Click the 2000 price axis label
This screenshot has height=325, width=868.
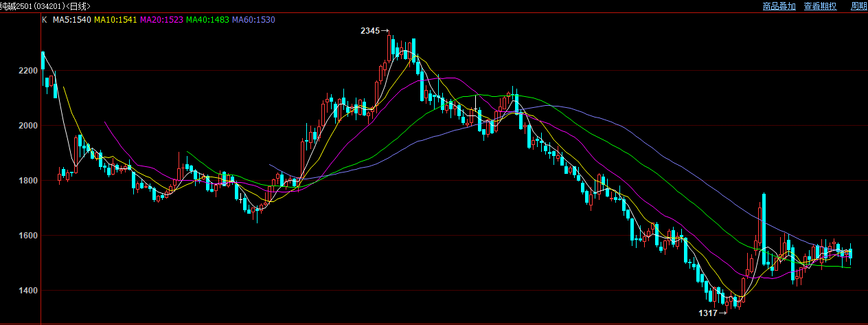[x=29, y=126]
